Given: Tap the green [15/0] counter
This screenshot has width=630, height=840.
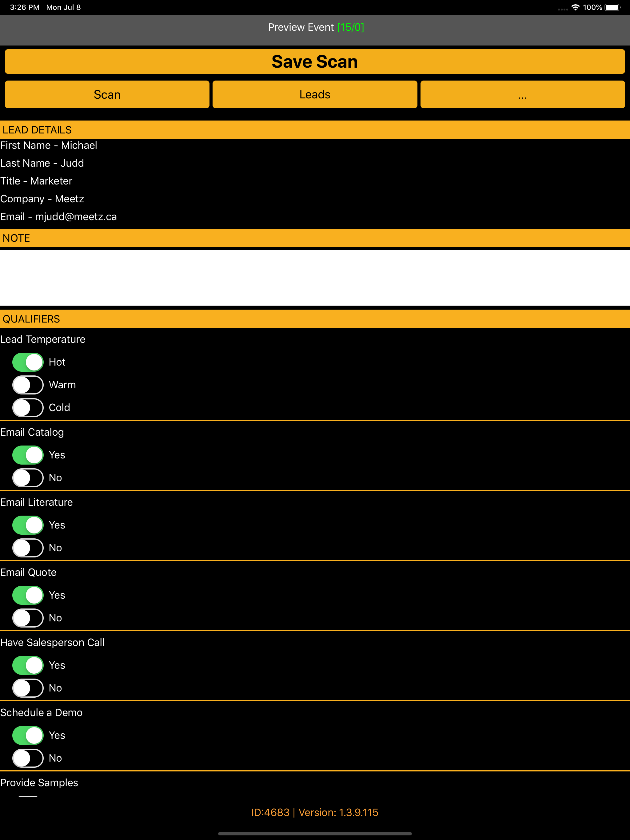Looking at the screenshot, I should point(351,27).
